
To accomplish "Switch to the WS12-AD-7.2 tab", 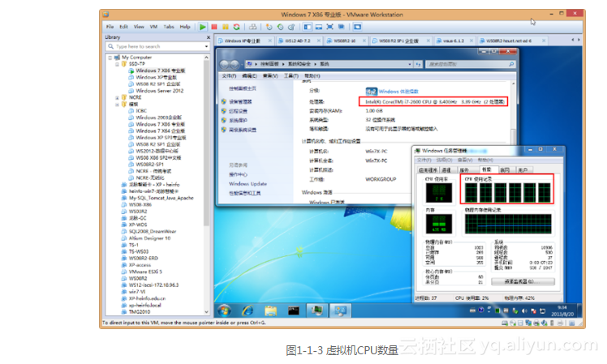I will tap(298, 41).
